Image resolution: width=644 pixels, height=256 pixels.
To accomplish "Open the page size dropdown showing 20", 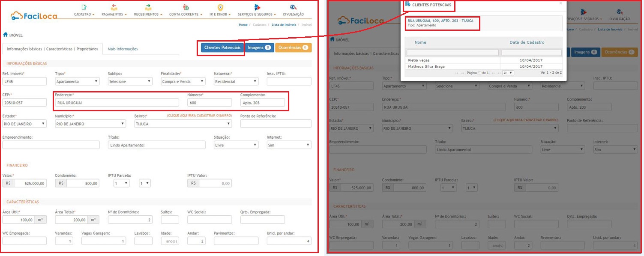I will tap(508, 73).
